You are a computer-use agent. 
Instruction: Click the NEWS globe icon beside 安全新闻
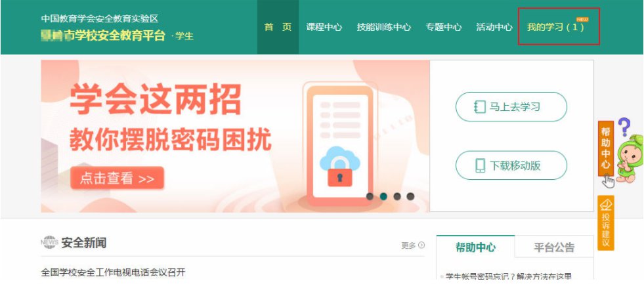pos(49,243)
